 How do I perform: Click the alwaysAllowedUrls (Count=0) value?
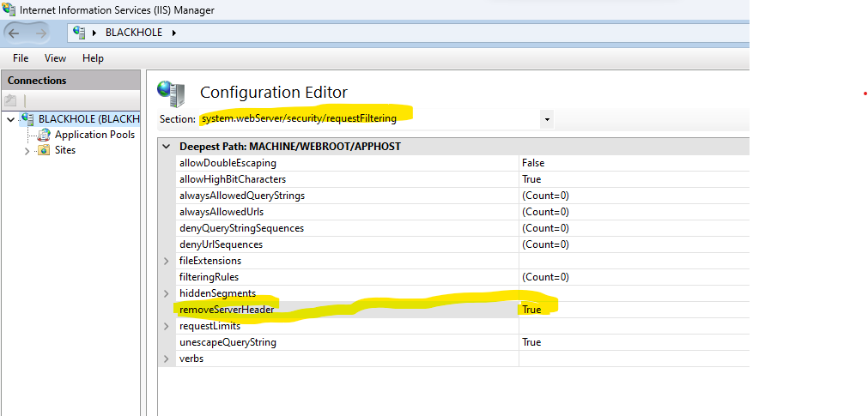pyautogui.click(x=545, y=212)
